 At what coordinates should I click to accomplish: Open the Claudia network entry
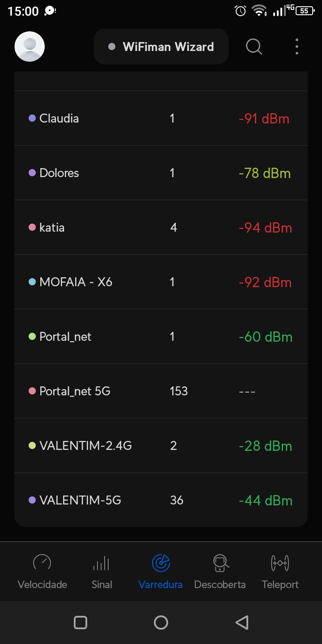click(161, 119)
